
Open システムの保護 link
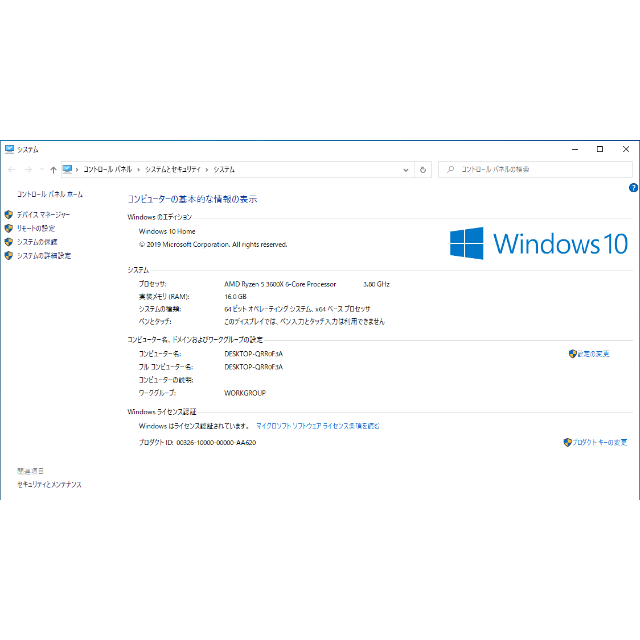(x=37, y=242)
